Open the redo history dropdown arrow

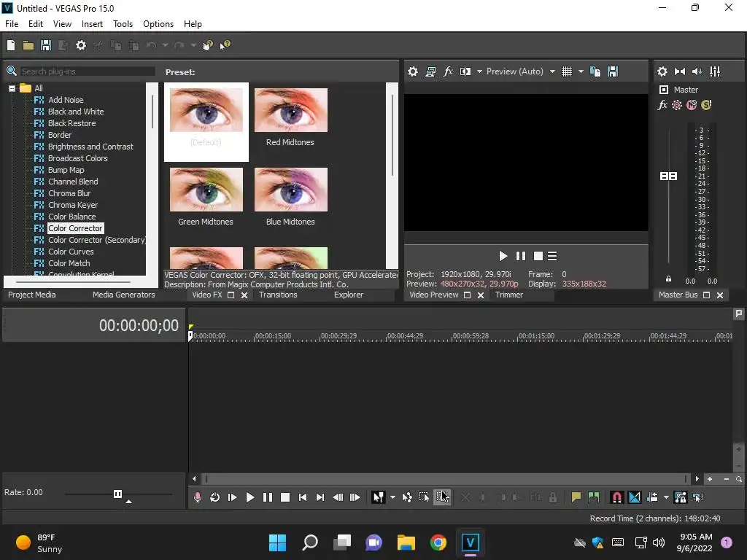coord(193,45)
